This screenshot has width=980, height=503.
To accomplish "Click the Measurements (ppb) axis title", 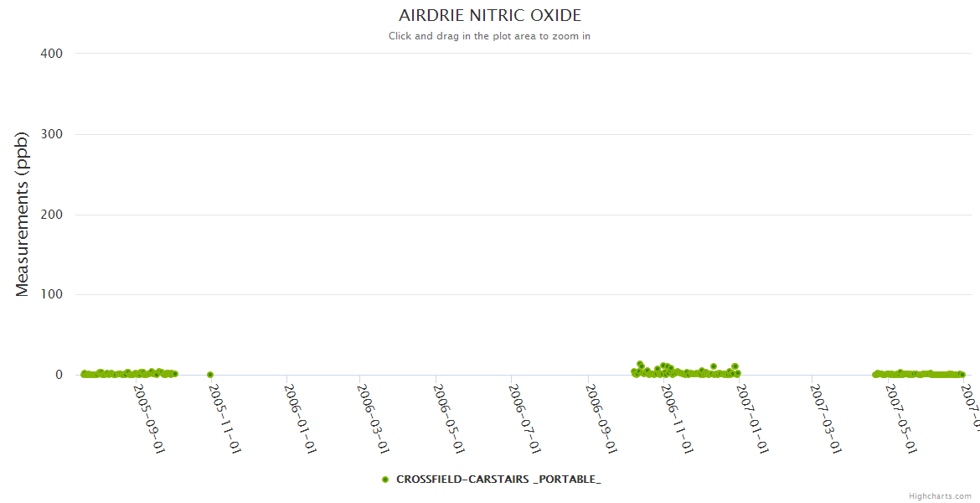I will coord(23,214).
